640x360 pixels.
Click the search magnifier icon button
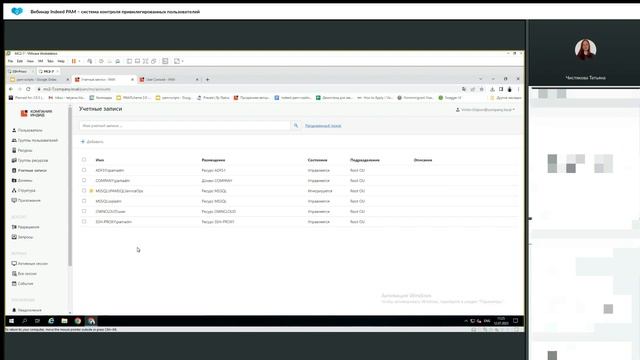[x=296, y=126]
